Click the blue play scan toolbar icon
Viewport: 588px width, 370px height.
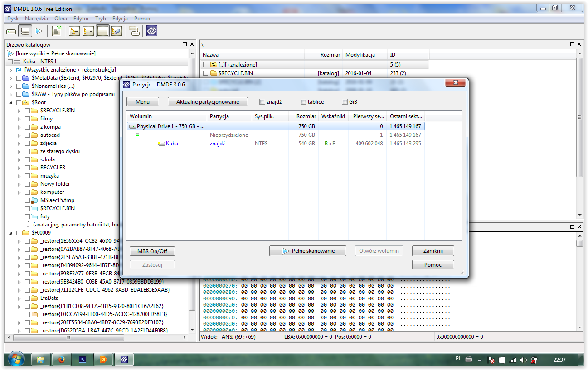point(39,31)
